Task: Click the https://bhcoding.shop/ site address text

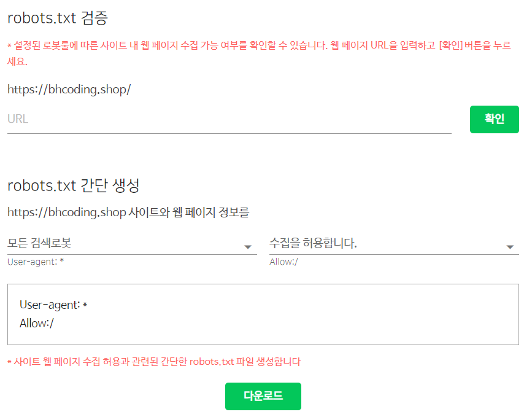Action: tap(69, 90)
